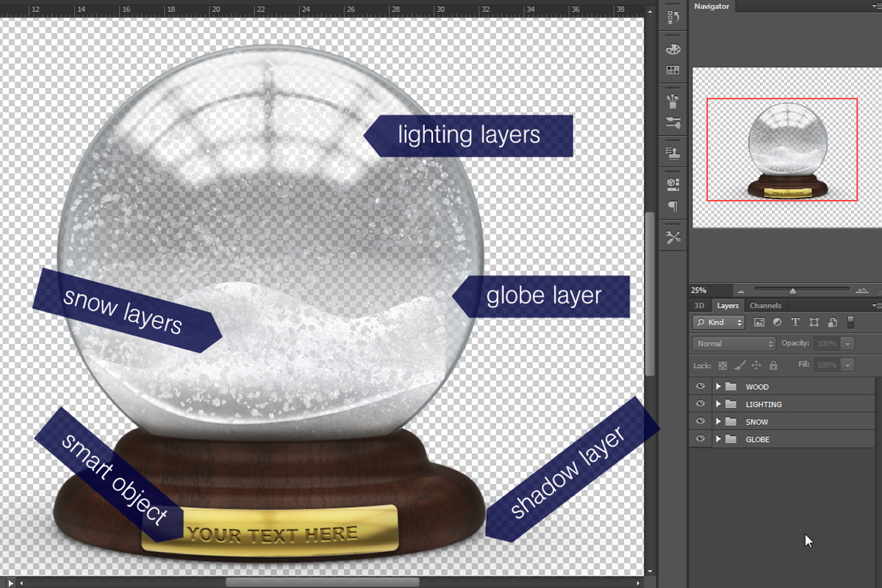Select the SNOW layer group name

pyautogui.click(x=757, y=422)
